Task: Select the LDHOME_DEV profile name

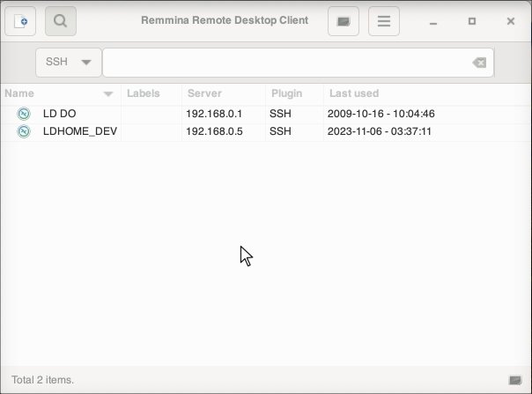Action: [80, 131]
